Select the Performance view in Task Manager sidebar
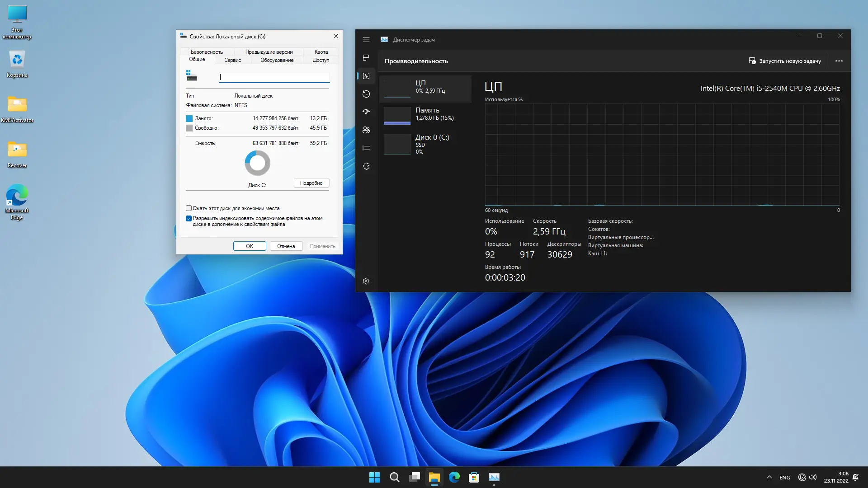Screen dimensions: 868x488 [x=366, y=76]
